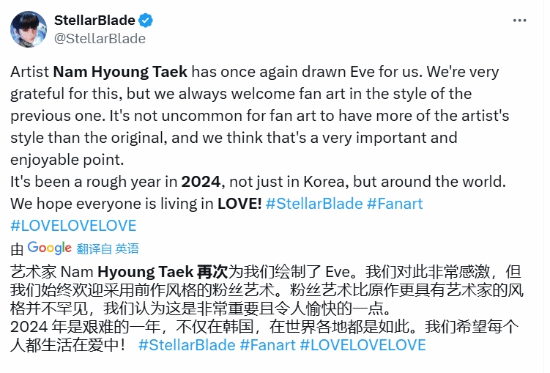Open the StellarBlade profile avatar

[28, 29]
